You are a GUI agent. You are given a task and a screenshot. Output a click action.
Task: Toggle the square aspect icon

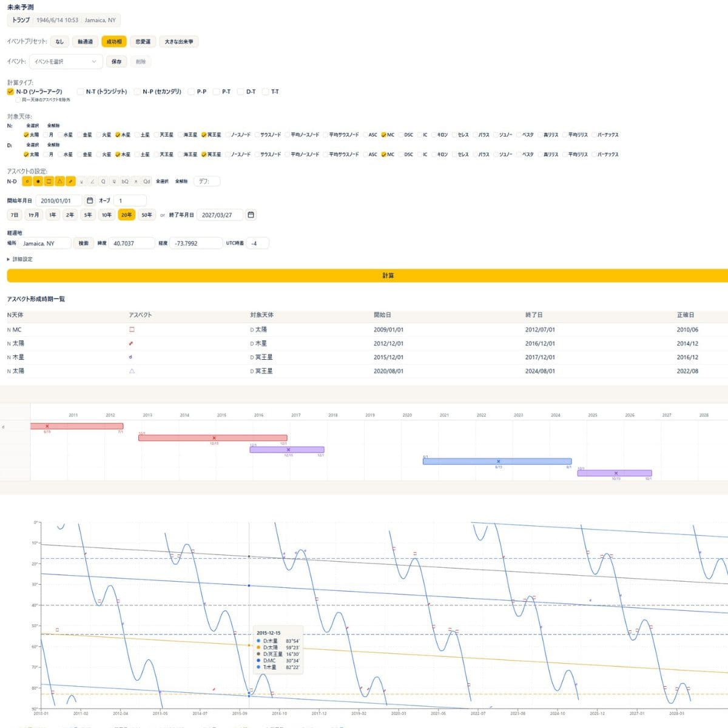pyautogui.click(x=49, y=181)
